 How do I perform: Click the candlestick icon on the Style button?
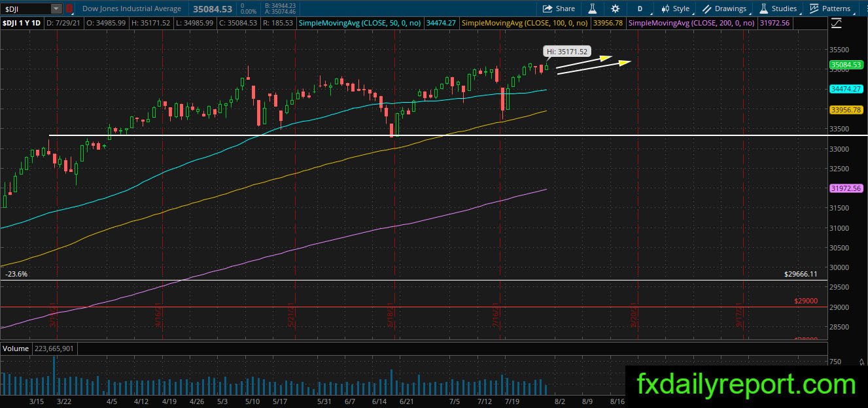pyautogui.click(x=665, y=8)
